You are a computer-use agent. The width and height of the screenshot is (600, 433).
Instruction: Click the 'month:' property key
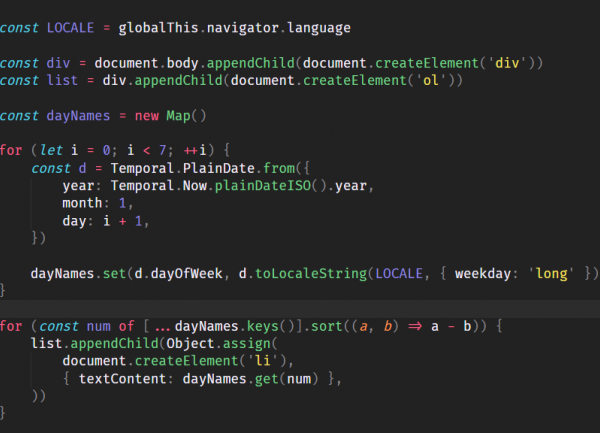point(86,203)
